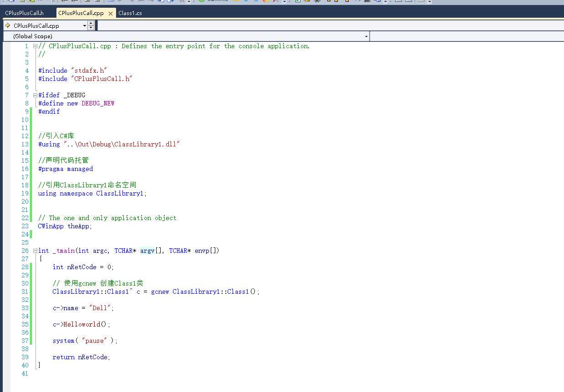
Task: Click the c->name = "Dell"; line
Action: coord(83,308)
